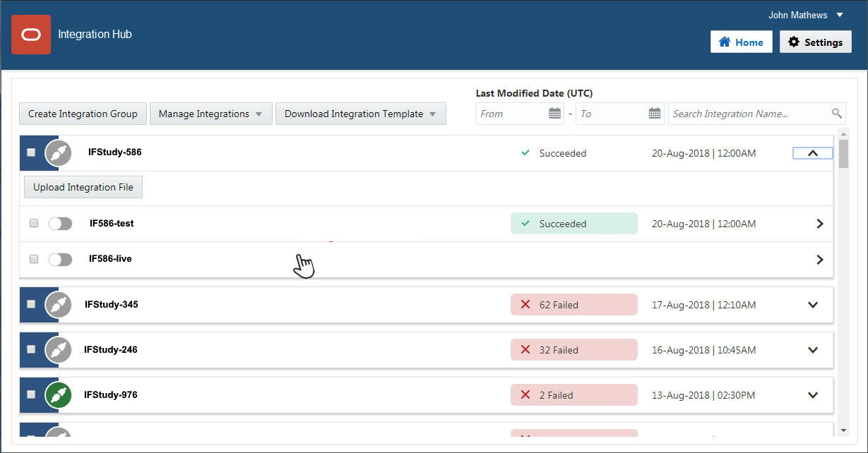Click the green plug icon for IFStudy-976
Screen dimensions: 868x453
pyautogui.click(x=58, y=395)
